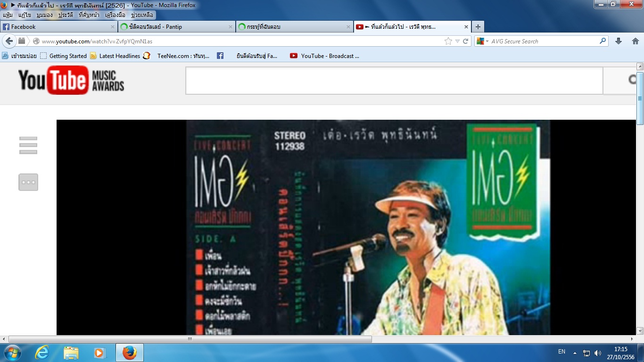Image resolution: width=644 pixels, height=362 pixels.
Task: Open the ที่คั่นหน้า (Bookmarks) menu
Action: pyautogui.click(x=89, y=15)
